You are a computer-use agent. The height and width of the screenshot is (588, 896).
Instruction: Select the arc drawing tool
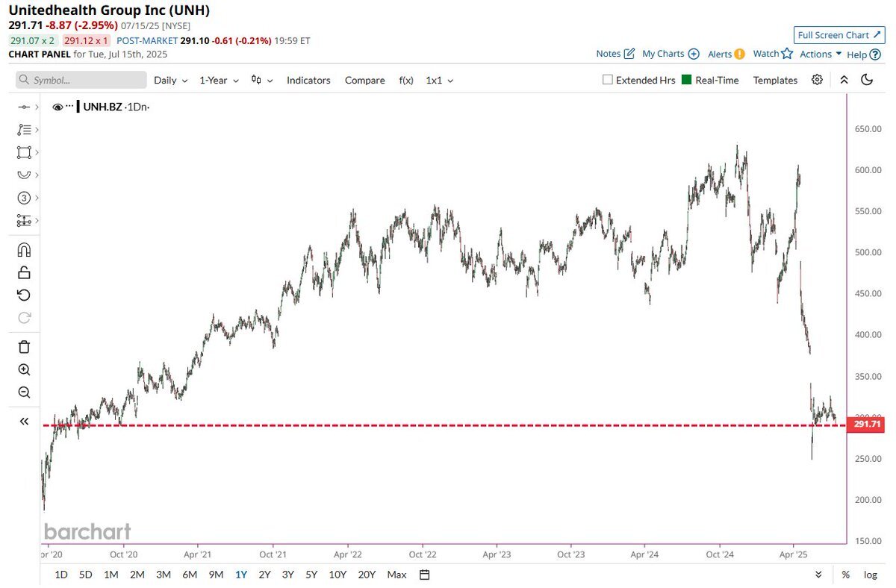pos(24,175)
